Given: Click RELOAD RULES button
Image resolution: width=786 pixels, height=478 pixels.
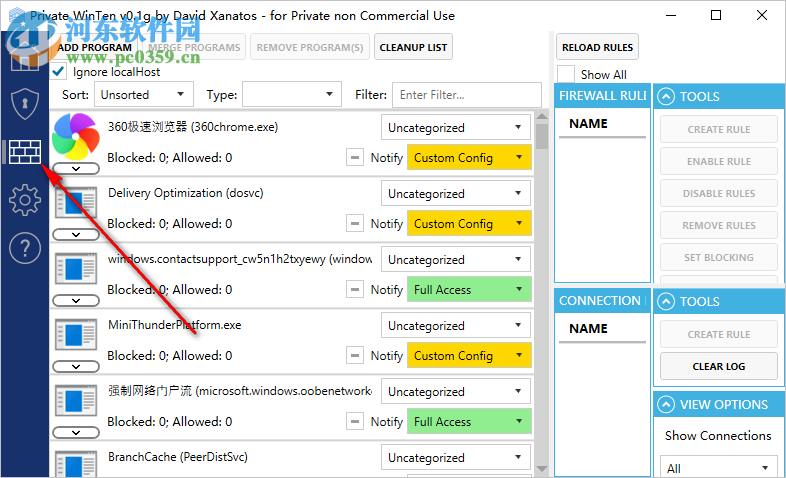Looking at the screenshot, I should 597,47.
